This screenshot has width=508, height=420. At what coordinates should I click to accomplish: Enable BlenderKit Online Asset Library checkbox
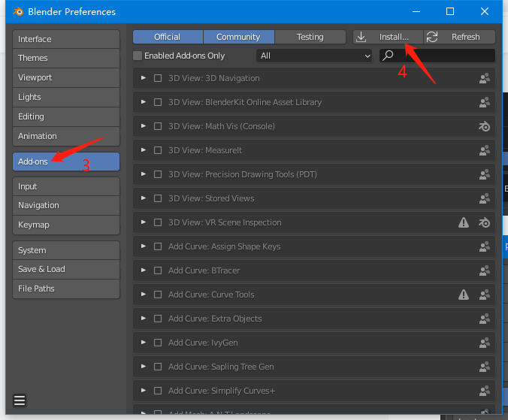158,102
